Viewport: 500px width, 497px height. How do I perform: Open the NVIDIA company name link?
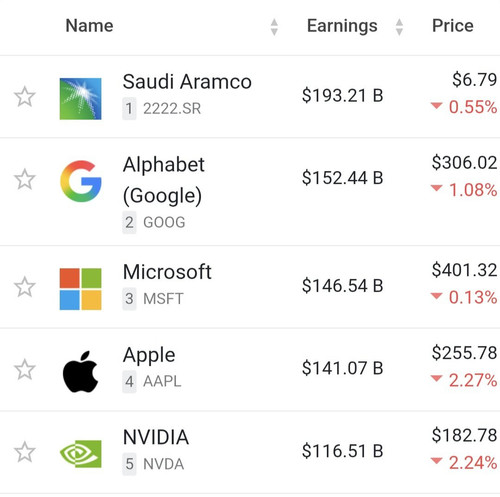point(156,437)
